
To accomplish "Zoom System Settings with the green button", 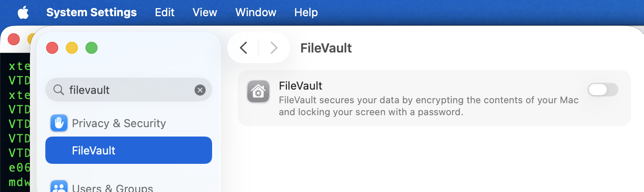I will [x=92, y=48].
